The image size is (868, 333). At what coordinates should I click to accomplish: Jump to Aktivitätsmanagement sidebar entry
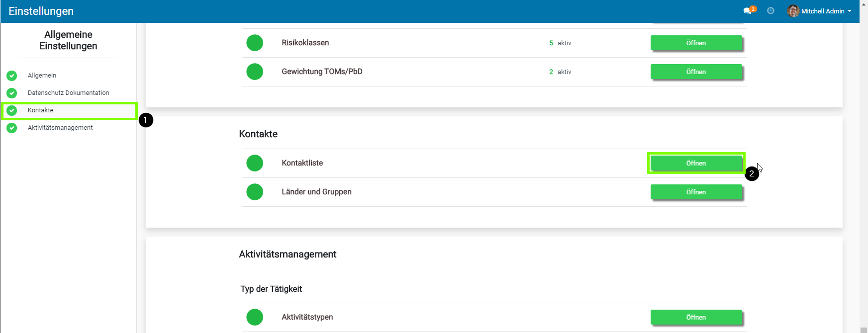click(60, 128)
